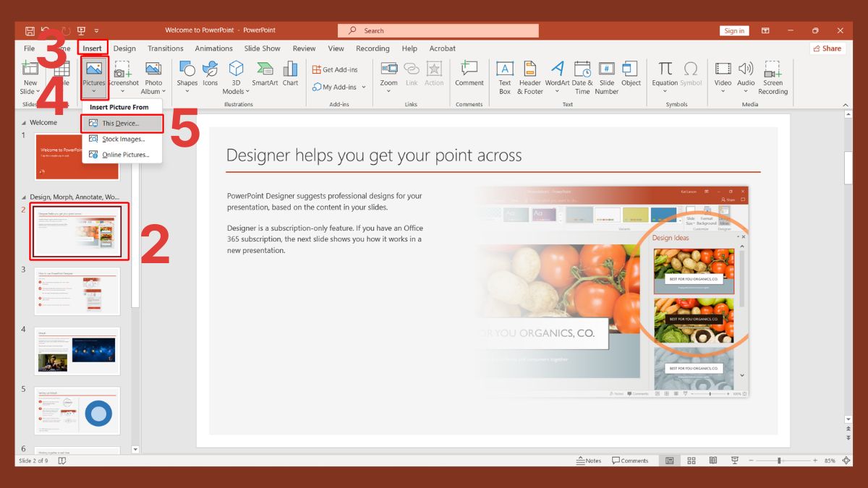The width and height of the screenshot is (868, 488).
Task: Adjust the zoom slider
Action: pyautogui.click(x=778, y=461)
